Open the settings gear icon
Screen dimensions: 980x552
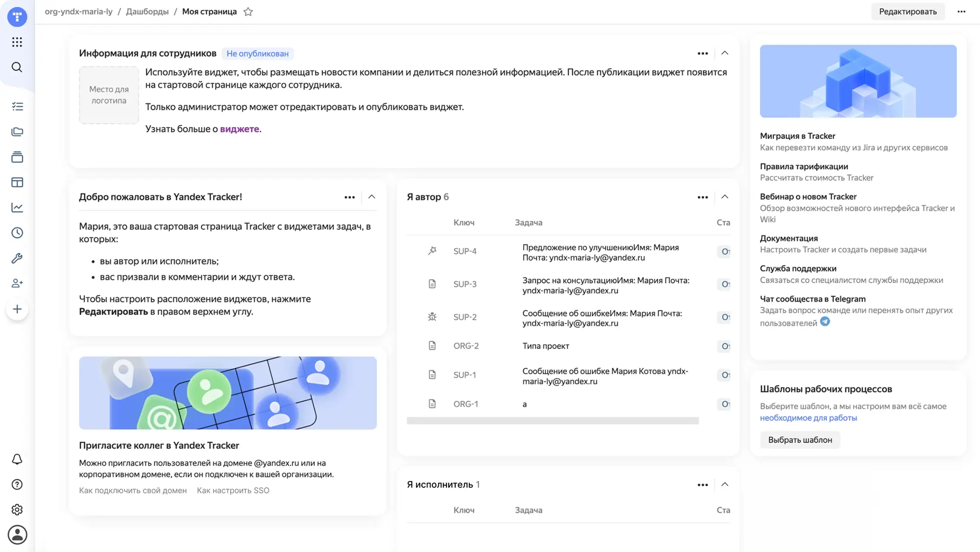pos(17,510)
